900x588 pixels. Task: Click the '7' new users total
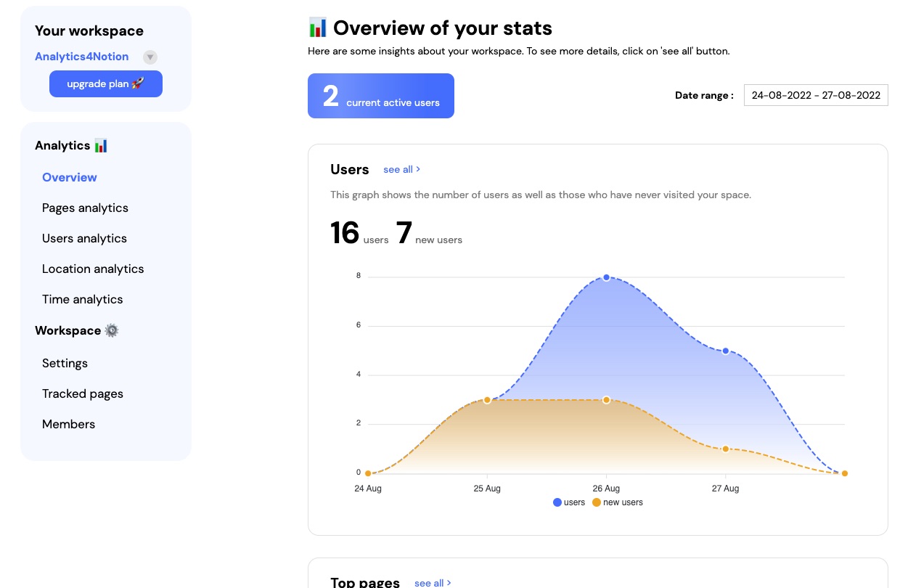click(x=404, y=232)
